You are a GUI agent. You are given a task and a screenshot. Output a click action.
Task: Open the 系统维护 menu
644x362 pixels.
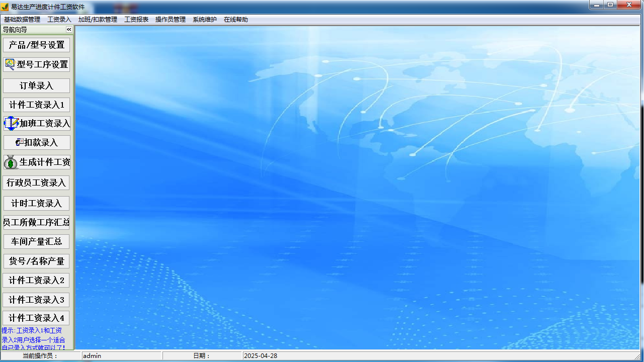(x=205, y=20)
